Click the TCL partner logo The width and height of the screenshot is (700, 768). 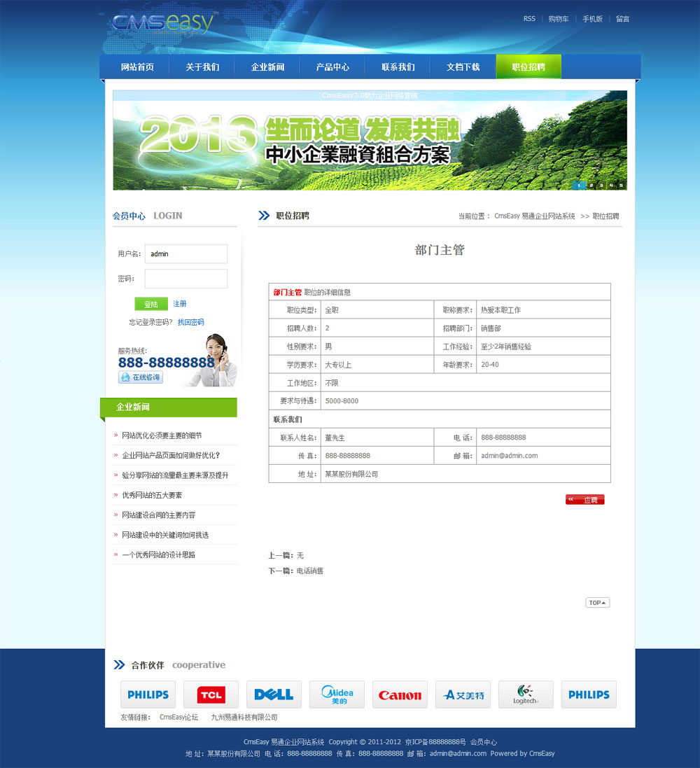coord(211,694)
